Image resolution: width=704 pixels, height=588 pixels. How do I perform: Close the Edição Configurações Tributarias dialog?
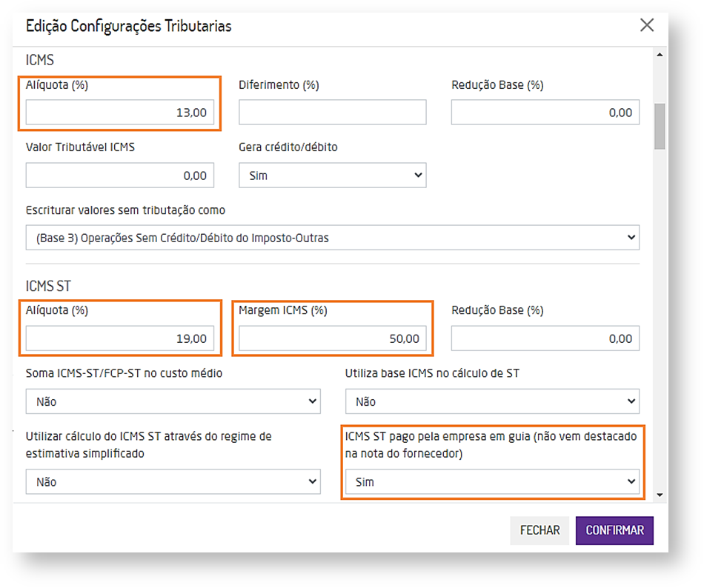point(646,25)
